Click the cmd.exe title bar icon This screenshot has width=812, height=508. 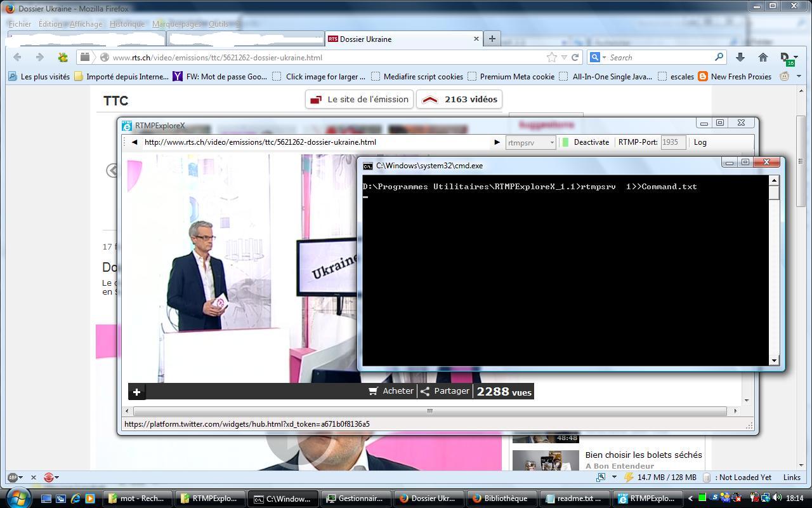[x=367, y=166]
